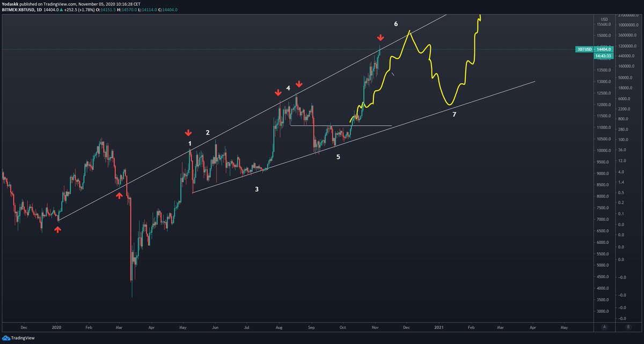Viewport: 644px width, 344px height.
Task: Toggle the B price scale button
Action: pos(627,326)
